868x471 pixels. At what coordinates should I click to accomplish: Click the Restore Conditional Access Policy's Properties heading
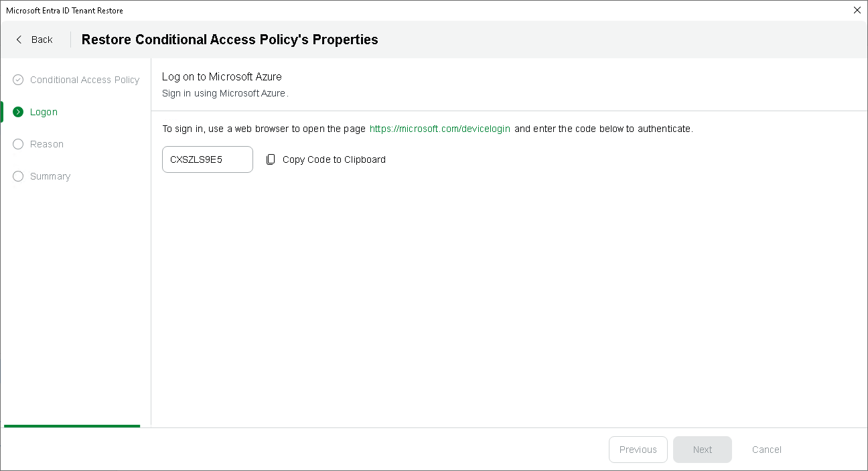click(230, 40)
